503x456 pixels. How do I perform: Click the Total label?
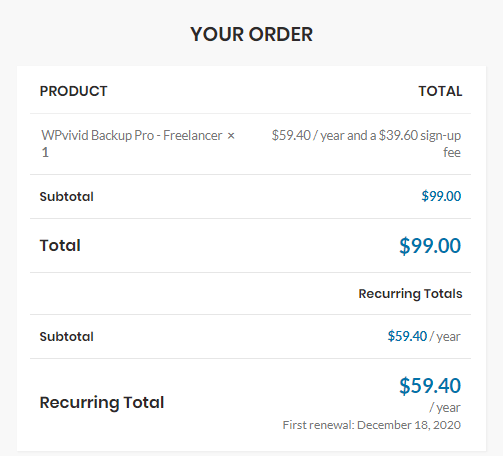60,246
